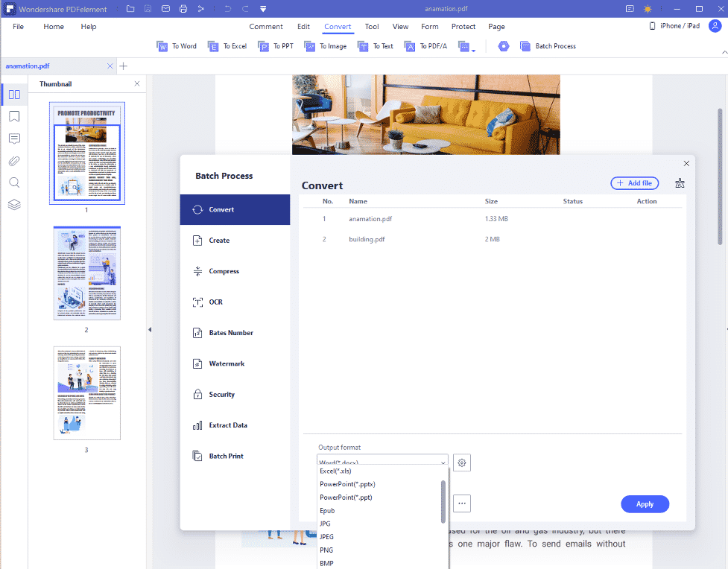Image resolution: width=728 pixels, height=569 pixels.
Task: Choose To PDF/A in the Convert ribbon
Action: pos(425,46)
